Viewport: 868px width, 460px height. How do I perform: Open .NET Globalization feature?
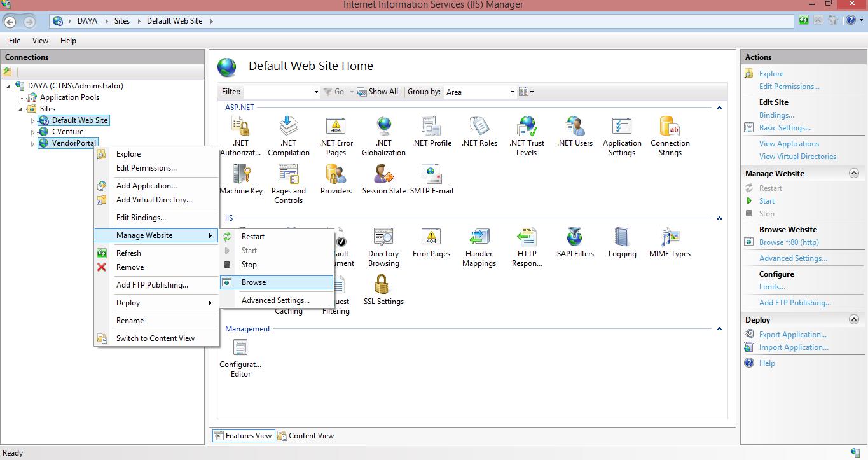[x=383, y=136]
